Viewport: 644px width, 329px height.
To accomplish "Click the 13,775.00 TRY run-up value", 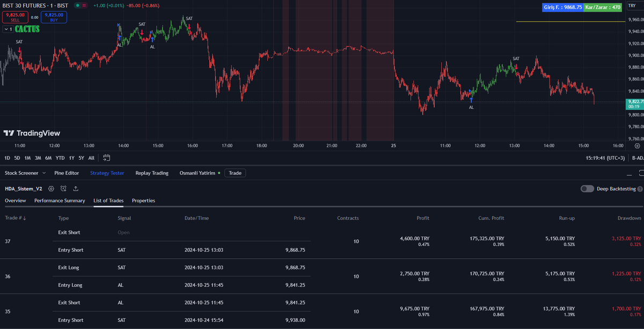I will [559, 309].
